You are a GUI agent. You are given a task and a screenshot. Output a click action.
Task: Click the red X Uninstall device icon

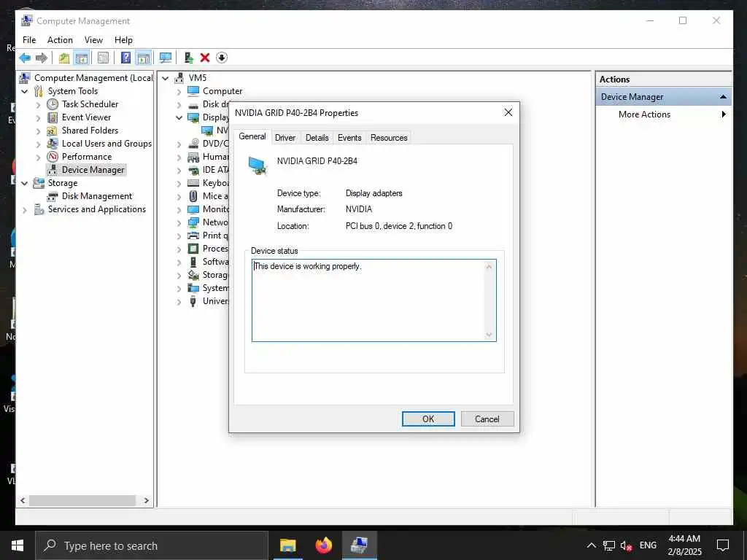(205, 58)
